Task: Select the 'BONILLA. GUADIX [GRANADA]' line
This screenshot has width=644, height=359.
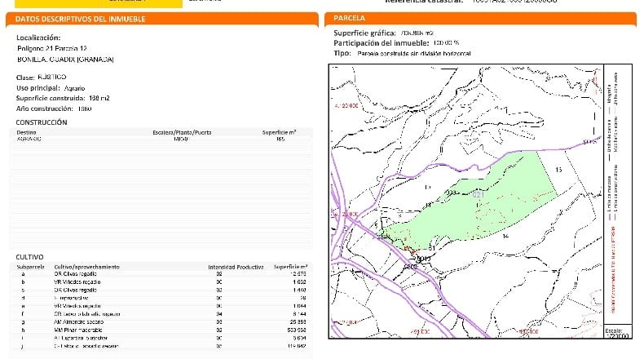Action: click(x=65, y=60)
